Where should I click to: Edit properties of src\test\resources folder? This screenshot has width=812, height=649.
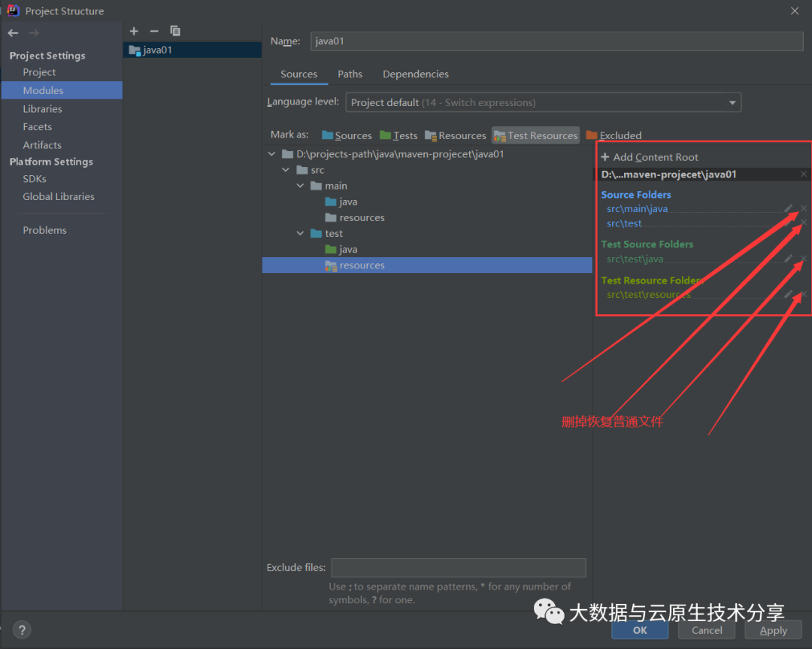pyautogui.click(x=788, y=294)
